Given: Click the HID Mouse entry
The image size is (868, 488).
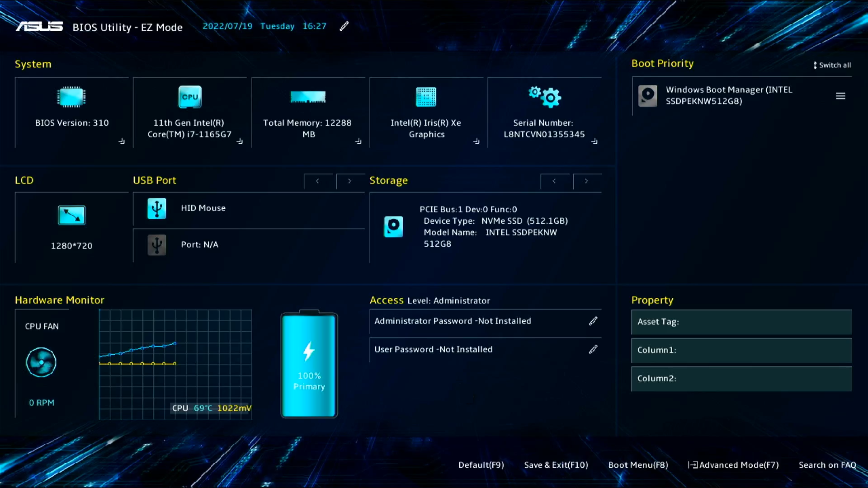Looking at the screenshot, I should click(249, 208).
